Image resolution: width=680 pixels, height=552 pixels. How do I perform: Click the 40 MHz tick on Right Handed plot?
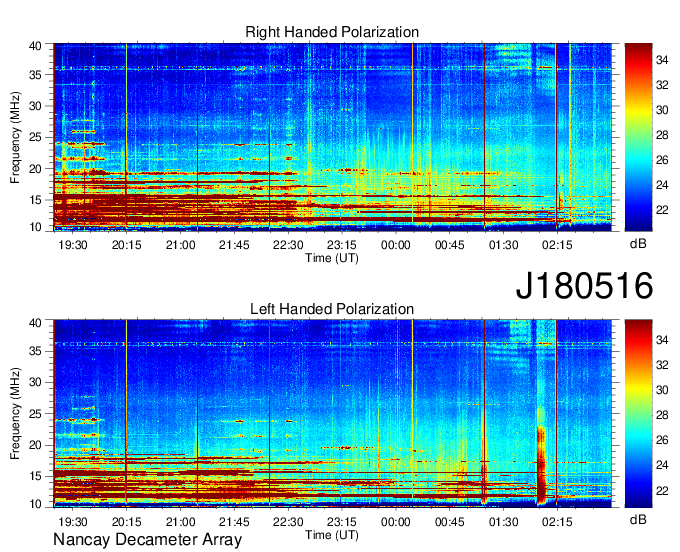tap(35, 46)
